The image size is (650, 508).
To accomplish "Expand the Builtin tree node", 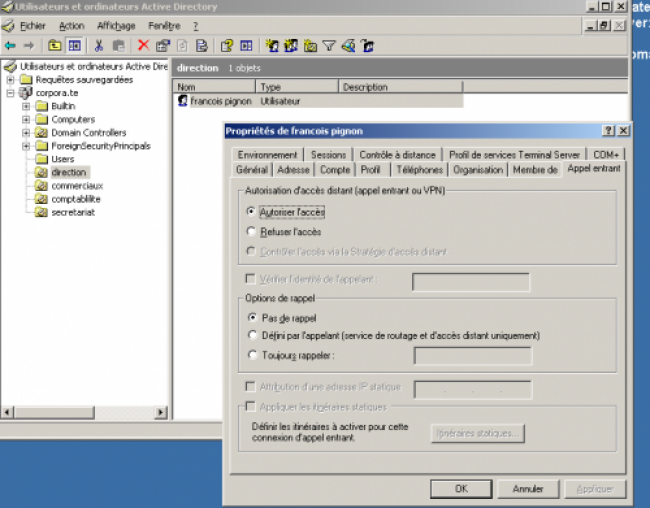I will click(25, 106).
